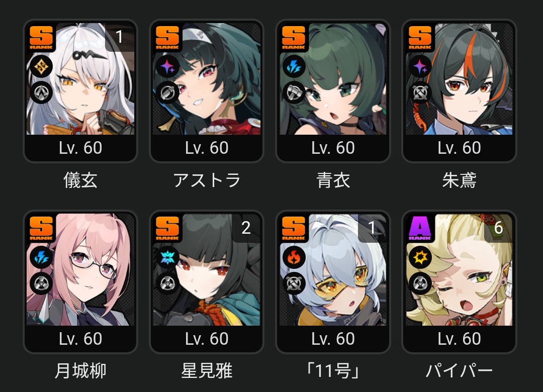Select the 朱鳶 character portrait
The width and height of the screenshot is (543, 392).
pyautogui.click(x=459, y=79)
